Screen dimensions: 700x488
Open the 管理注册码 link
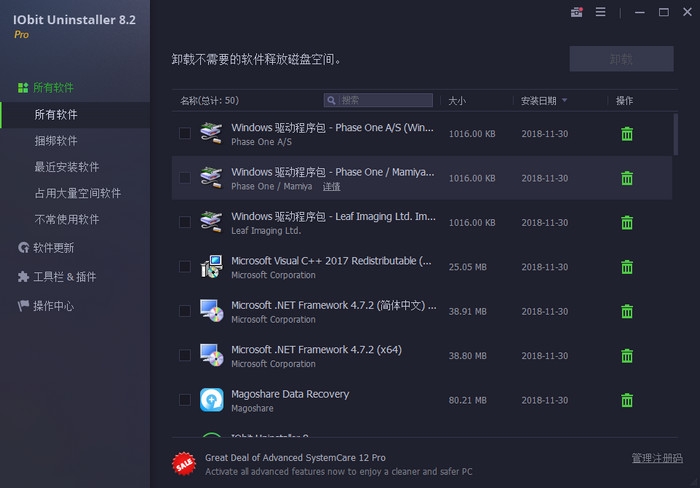click(657, 458)
